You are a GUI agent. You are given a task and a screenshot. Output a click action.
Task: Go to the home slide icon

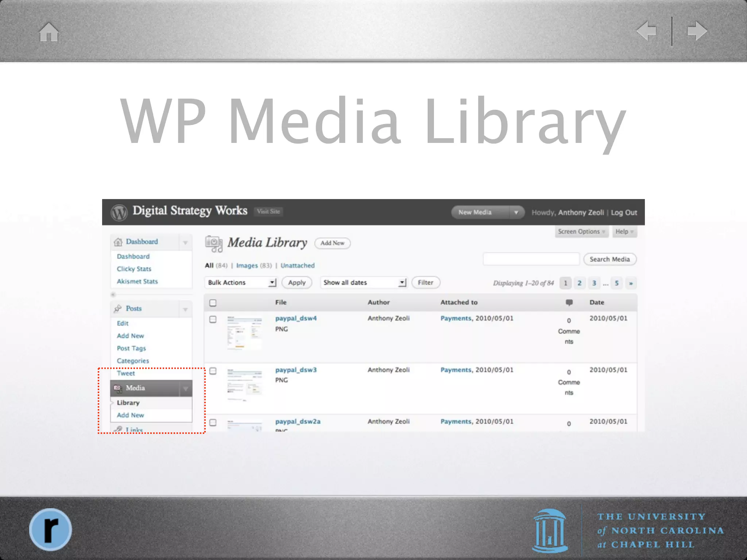click(49, 32)
